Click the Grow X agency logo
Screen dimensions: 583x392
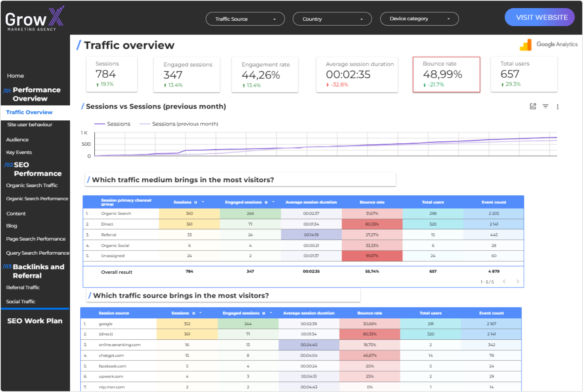pos(34,19)
